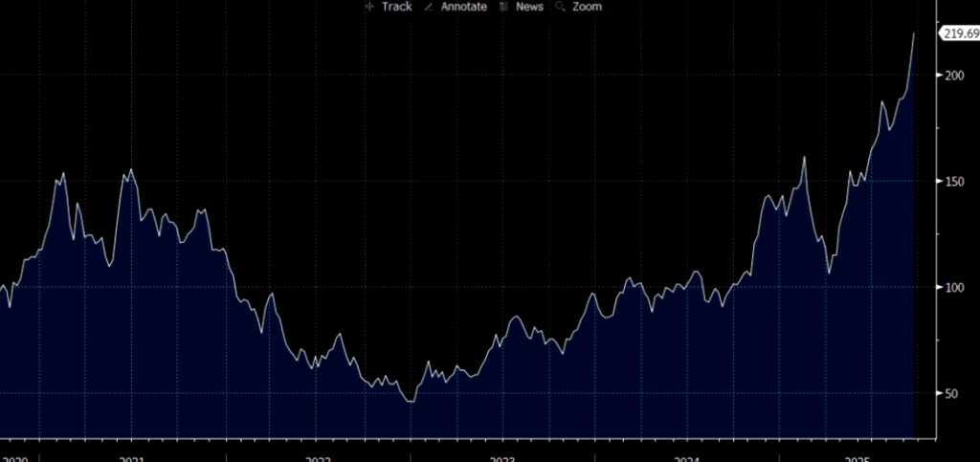Open the Annotate text option
980x462 pixels.
point(463,7)
